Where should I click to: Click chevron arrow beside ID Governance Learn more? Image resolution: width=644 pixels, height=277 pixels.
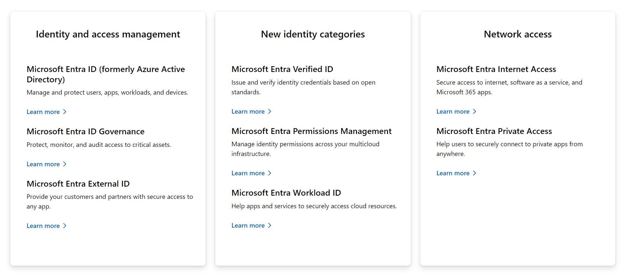65,164
